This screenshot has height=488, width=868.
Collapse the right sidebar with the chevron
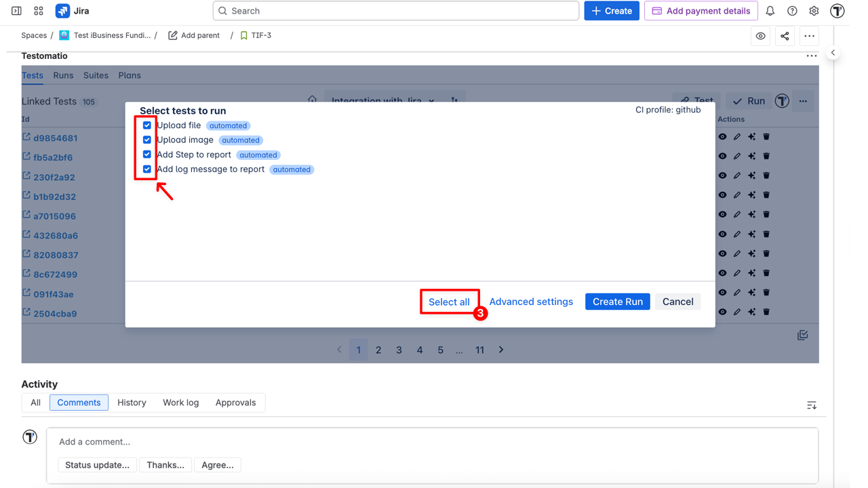click(x=833, y=52)
